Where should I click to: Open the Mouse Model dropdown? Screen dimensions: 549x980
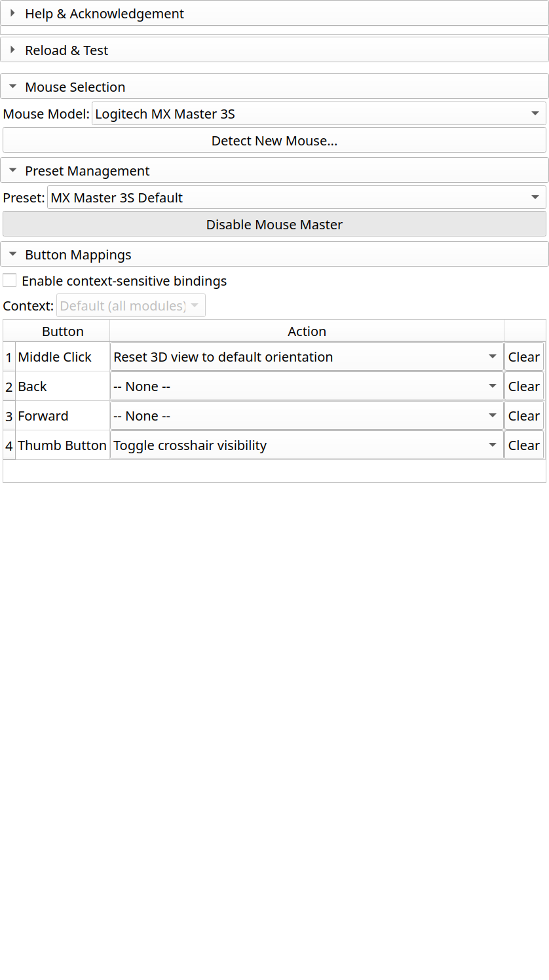point(318,114)
